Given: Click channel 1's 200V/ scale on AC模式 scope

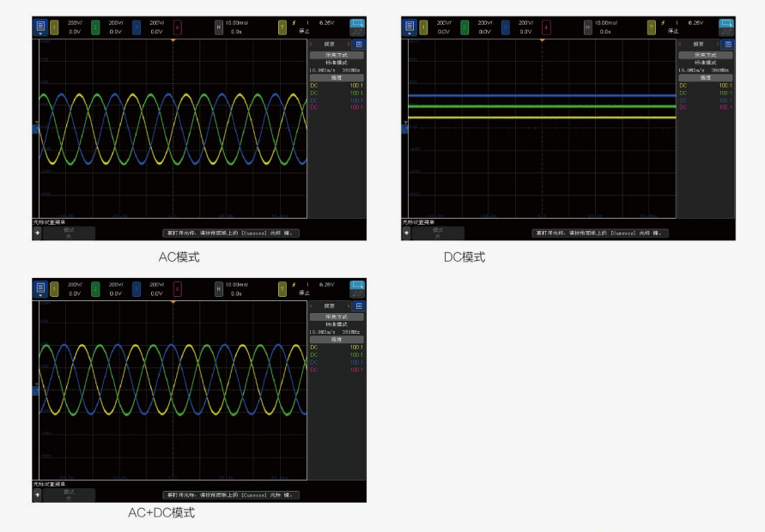Looking at the screenshot, I should [75, 23].
